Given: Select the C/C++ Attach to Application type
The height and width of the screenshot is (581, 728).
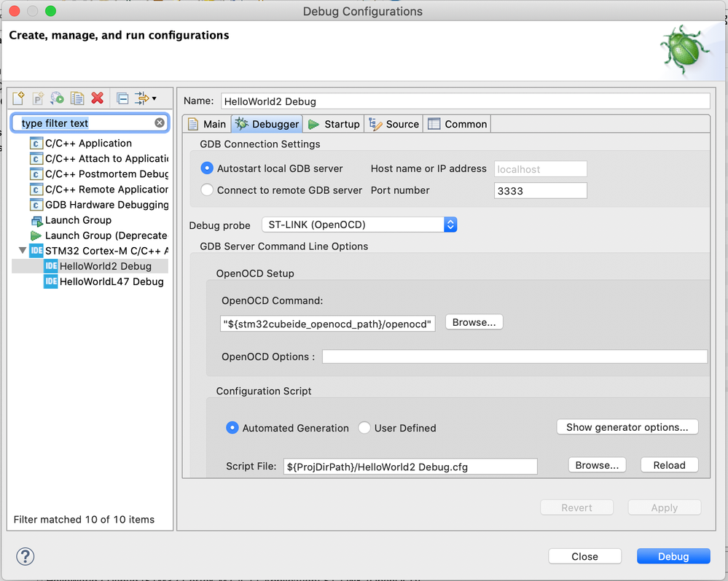Looking at the screenshot, I should 98,159.
